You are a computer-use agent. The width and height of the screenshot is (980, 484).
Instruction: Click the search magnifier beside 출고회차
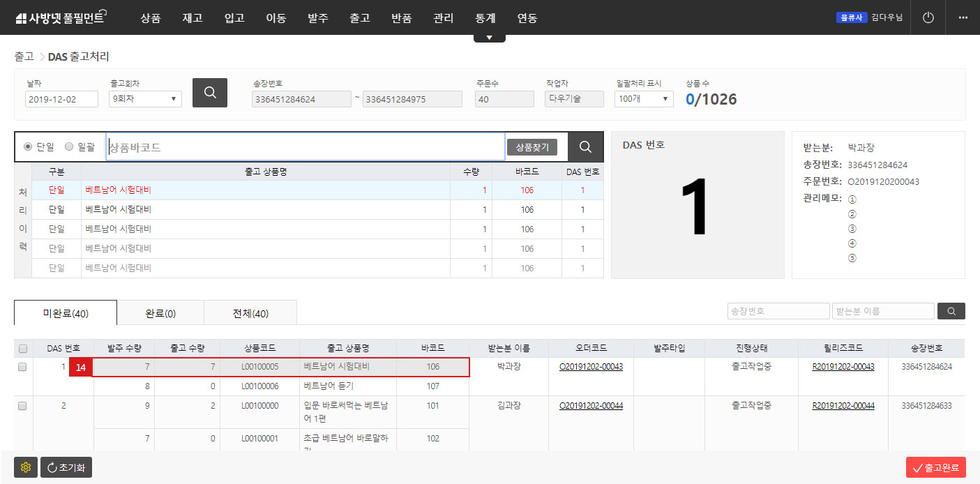pyautogui.click(x=210, y=92)
